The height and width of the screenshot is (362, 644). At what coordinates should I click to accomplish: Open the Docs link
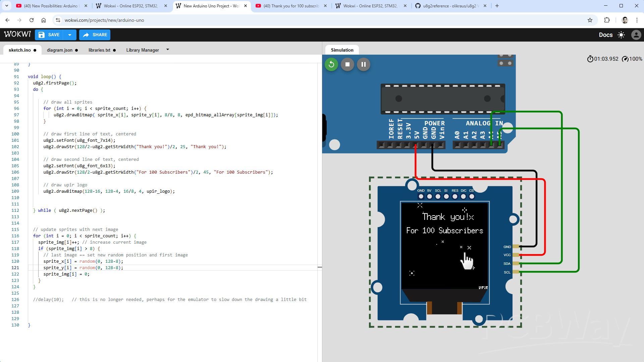click(605, 35)
